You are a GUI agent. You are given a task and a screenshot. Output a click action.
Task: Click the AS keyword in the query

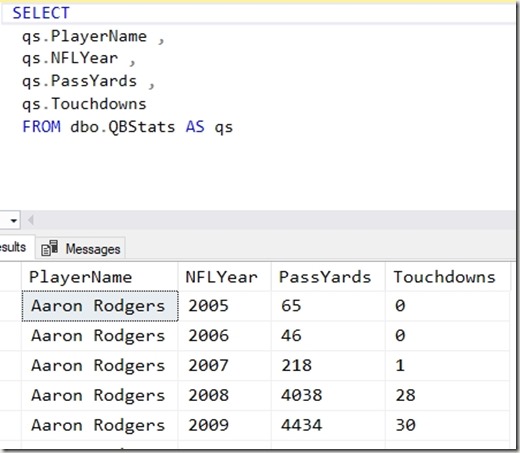click(x=195, y=127)
